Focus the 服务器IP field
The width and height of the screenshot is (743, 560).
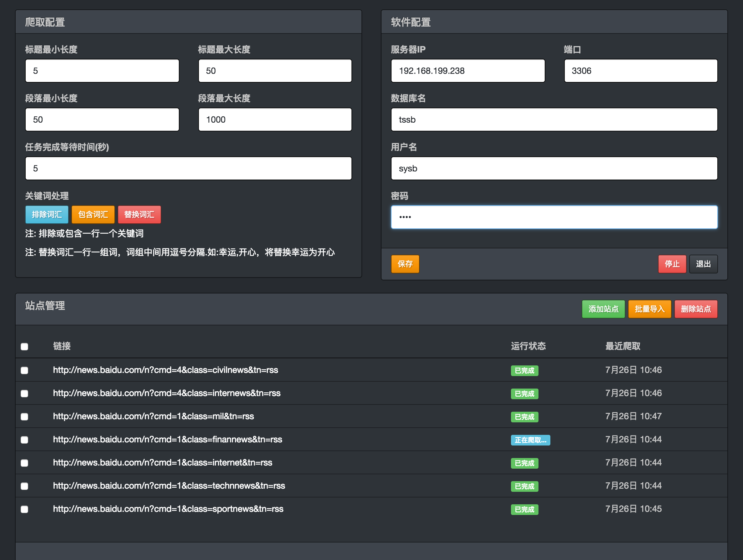point(468,71)
